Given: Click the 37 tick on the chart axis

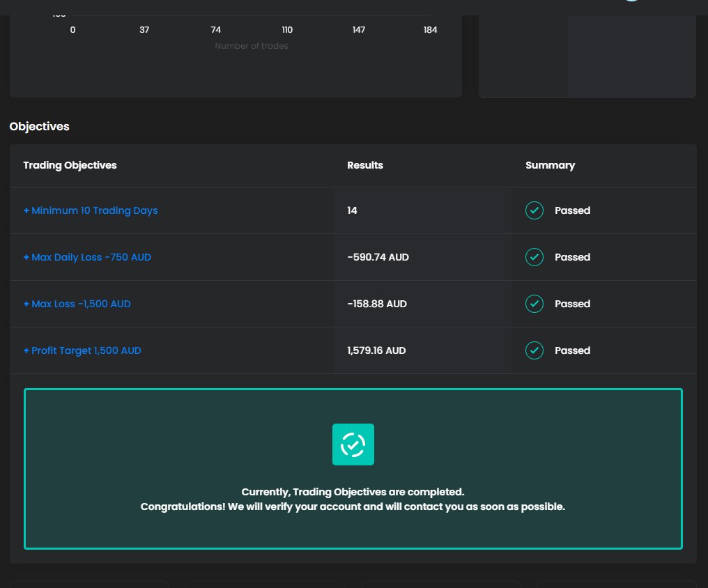Looking at the screenshot, I should 144,30.
